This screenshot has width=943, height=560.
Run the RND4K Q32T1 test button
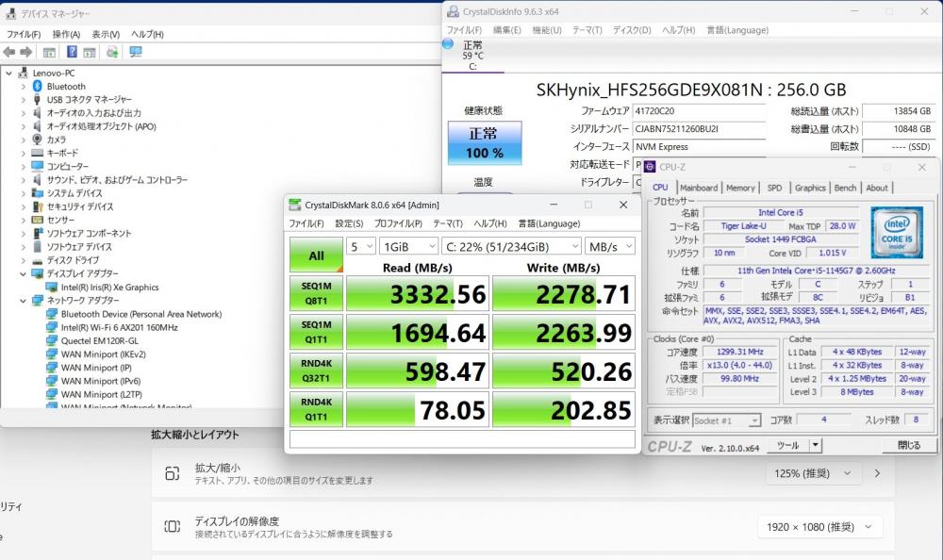[x=316, y=371]
